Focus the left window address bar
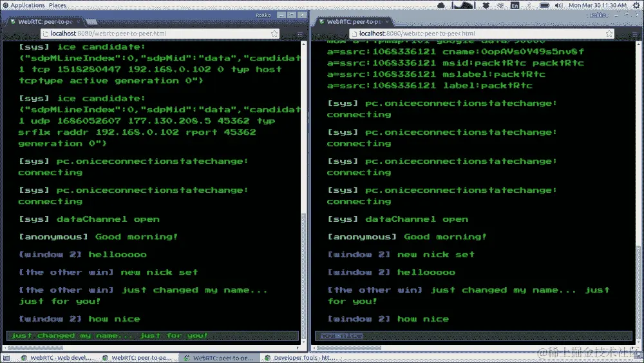The image size is (644, 363). tap(160, 34)
